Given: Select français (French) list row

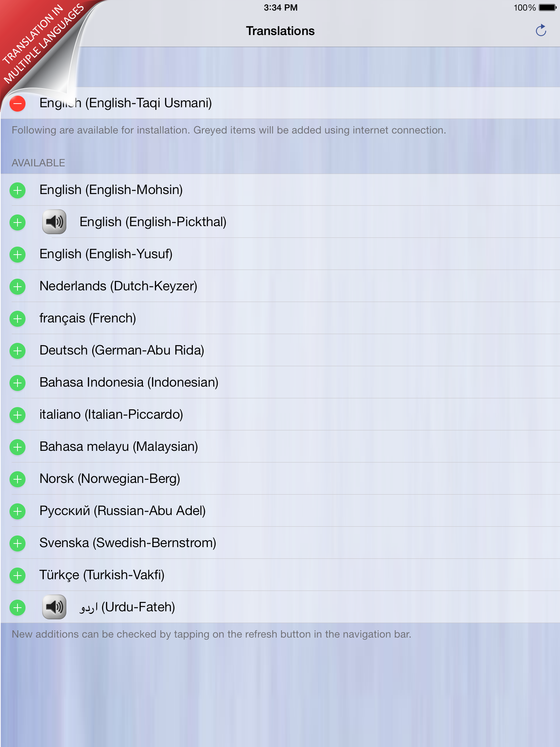Looking at the screenshot, I should tap(280, 318).
